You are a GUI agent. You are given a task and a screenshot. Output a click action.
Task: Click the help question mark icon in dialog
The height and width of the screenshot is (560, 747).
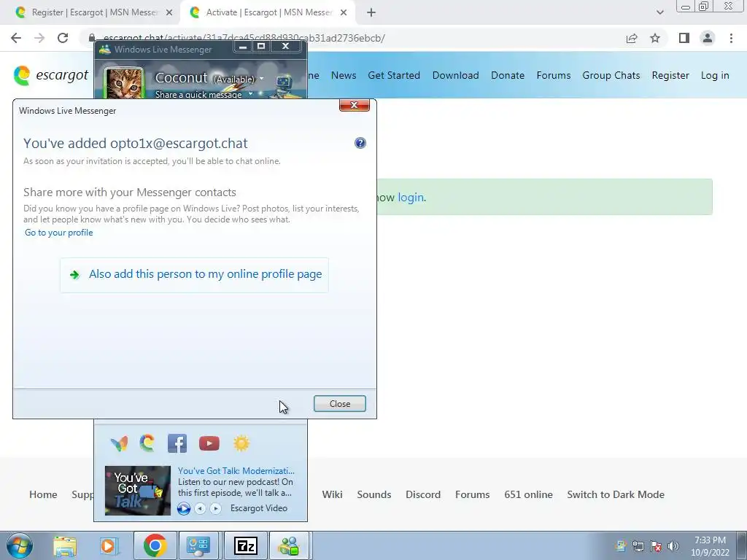[x=360, y=143]
